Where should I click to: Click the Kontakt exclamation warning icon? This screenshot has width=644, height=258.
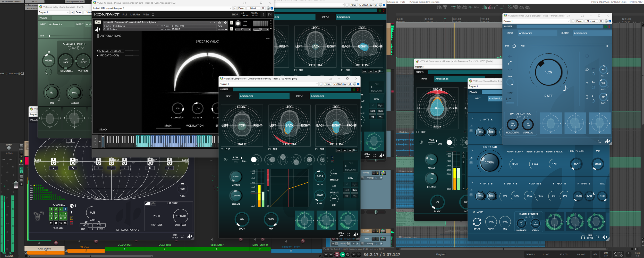[x=263, y=14]
